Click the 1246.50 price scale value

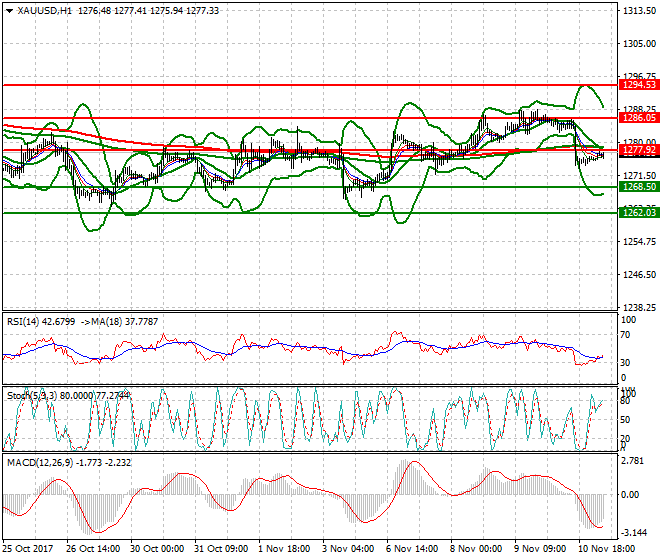coord(639,275)
